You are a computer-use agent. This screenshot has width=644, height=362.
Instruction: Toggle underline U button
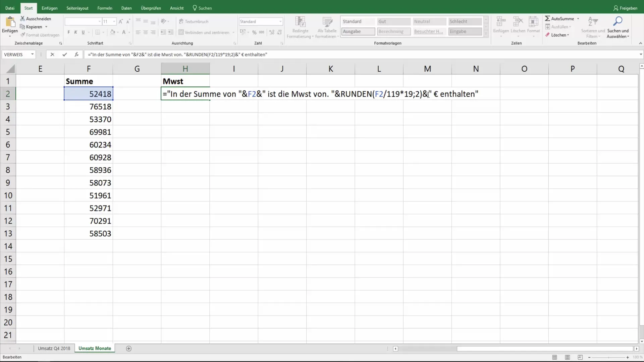pos(83,32)
